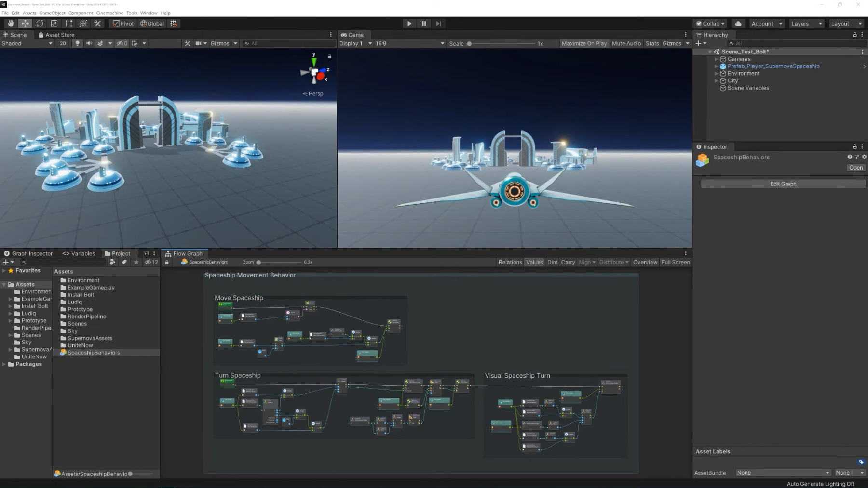The width and height of the screenshot is (868, 488).
Task: Open the Shaded draw mode dropdown
Action: 27,43
